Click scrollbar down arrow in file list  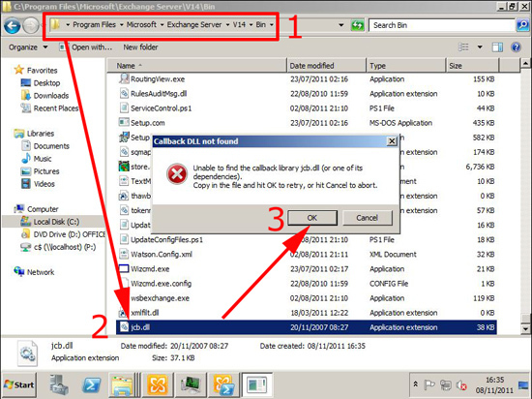(525, 328)
